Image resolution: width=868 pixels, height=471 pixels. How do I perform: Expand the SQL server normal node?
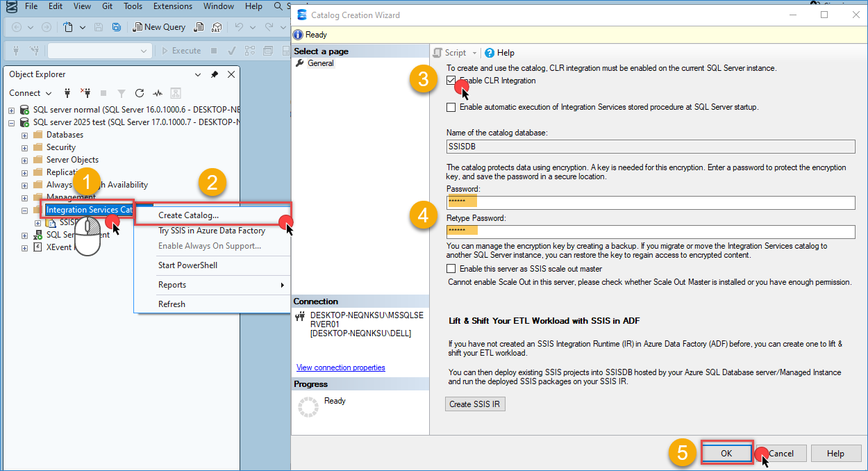(x=12, y=110)
